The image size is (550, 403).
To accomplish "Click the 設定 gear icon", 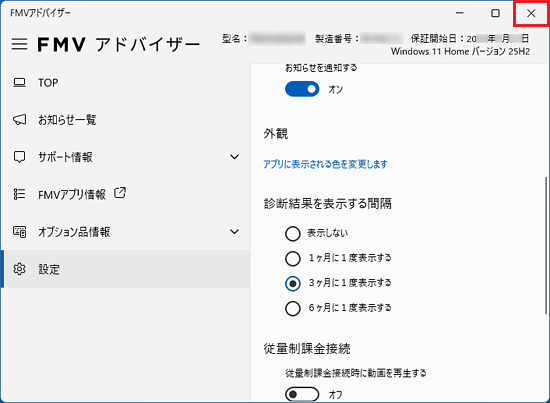I will [x=19, y=269].
